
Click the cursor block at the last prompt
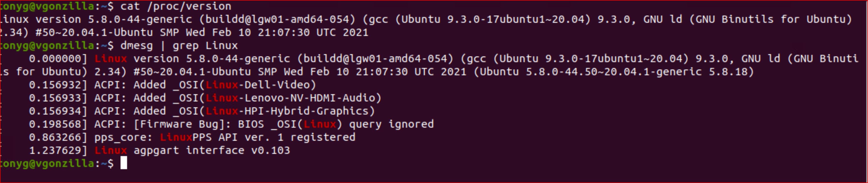(x=124, y=163)
